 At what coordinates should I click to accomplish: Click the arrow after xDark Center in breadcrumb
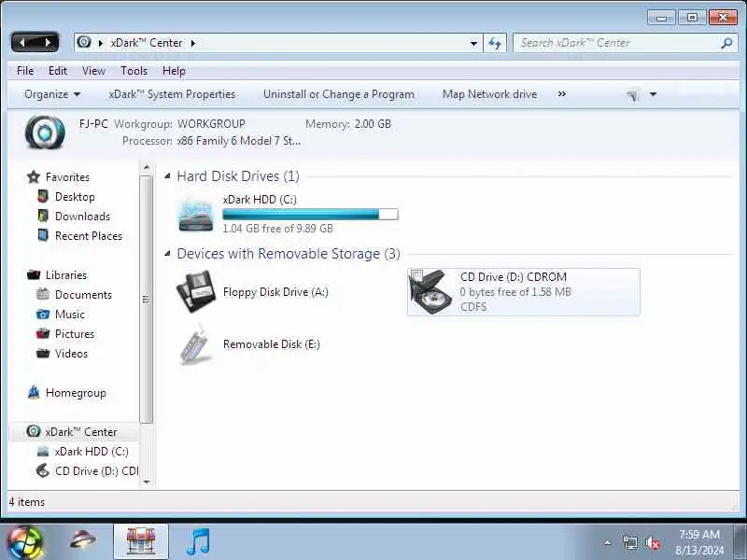pyautogui.click(x=193, y=43)
